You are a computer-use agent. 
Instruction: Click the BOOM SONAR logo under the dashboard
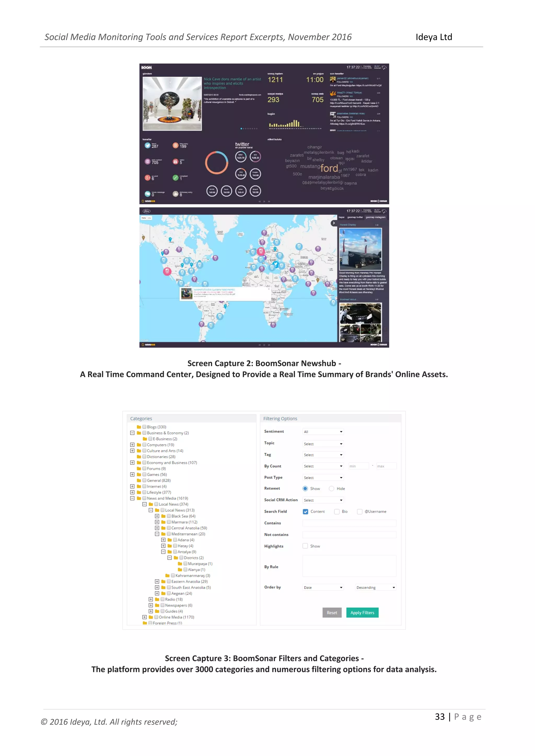tap(379, 201)
